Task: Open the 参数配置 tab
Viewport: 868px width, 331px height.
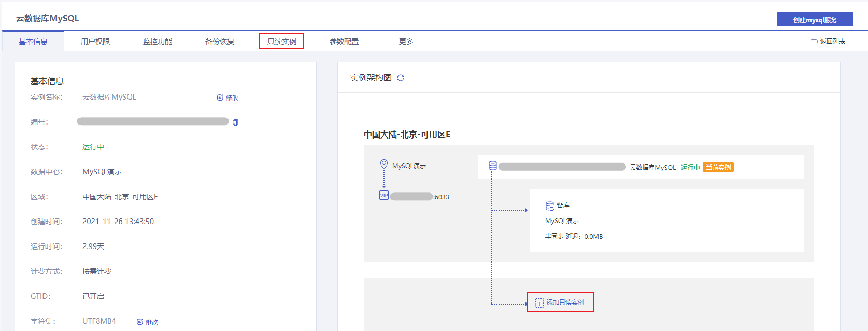Action: tap(344, 42)
